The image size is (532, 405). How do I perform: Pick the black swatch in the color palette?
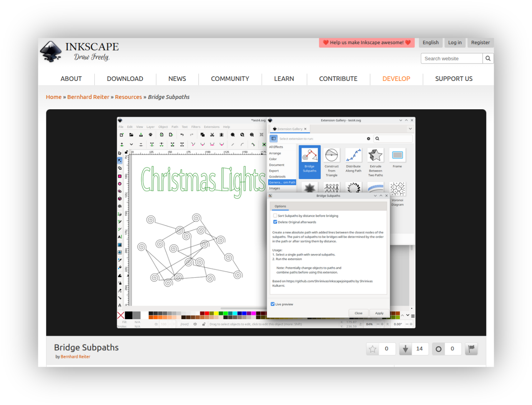(129, 315)
